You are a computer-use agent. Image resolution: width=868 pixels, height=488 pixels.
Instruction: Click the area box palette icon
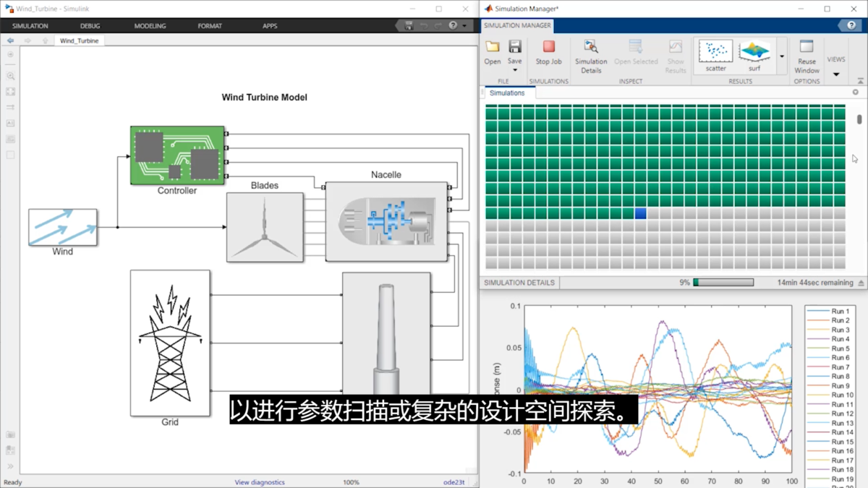pos(10,155)
